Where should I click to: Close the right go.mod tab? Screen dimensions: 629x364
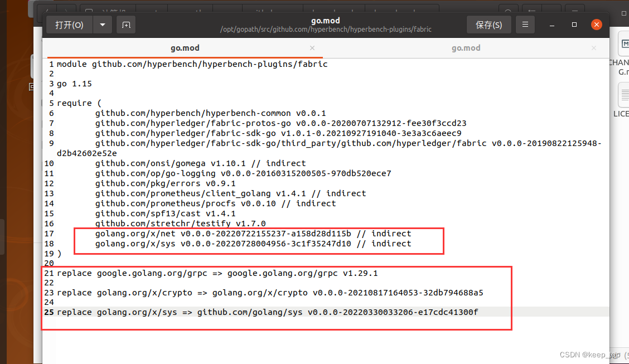coord(593,48)
